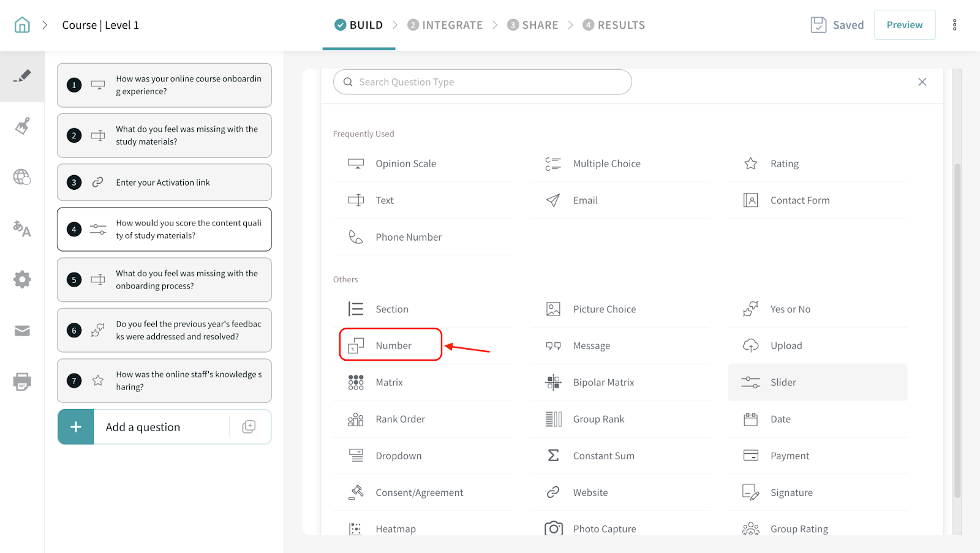Go to the RESULTS step tab

tap(614, 25)
